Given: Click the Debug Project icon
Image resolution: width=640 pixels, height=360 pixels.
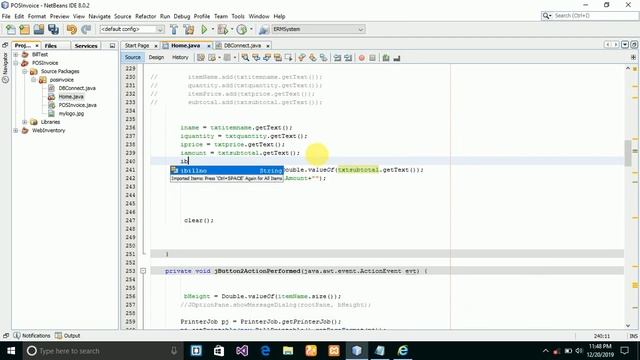Looking at the screenshot, I should pos(223,29).
